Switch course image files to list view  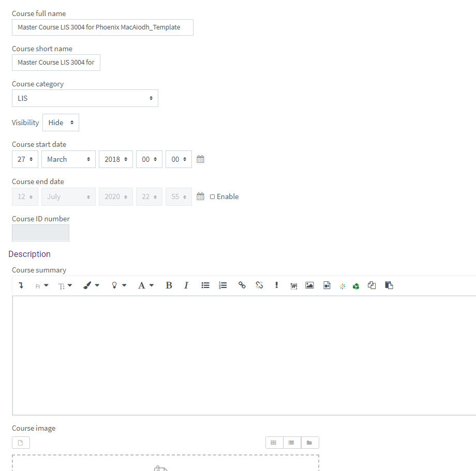291,443
